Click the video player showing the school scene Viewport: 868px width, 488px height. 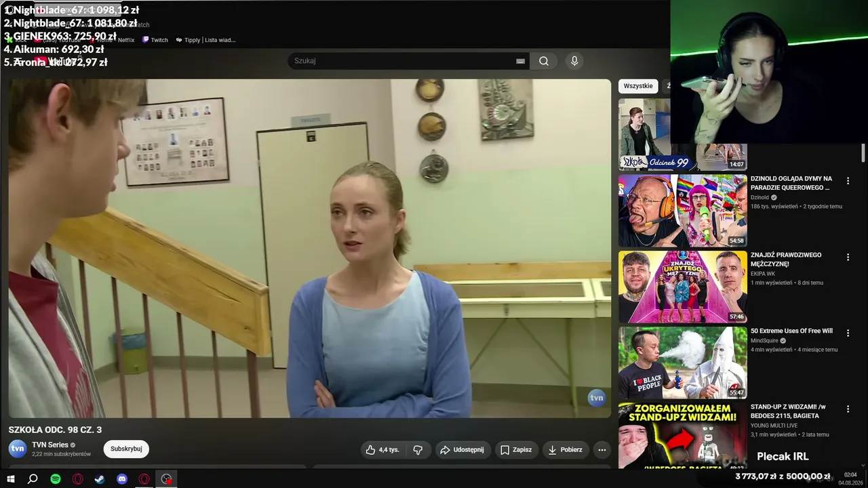(x=310, y=248)
